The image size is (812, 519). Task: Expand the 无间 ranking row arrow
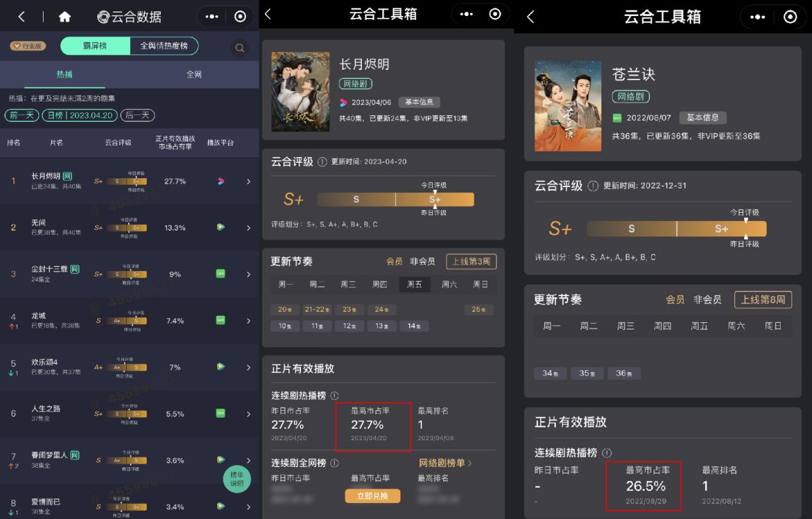(x=248, y=227)
